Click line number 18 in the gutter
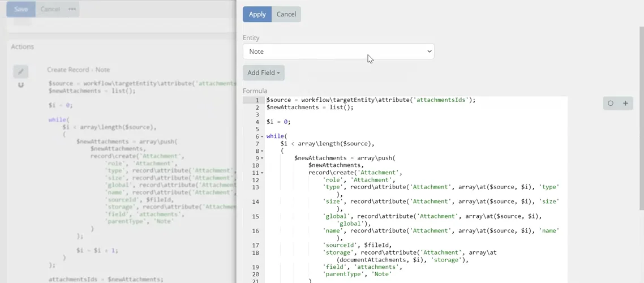644x283 pixels. pyautogui.click(x=255, y=252)
